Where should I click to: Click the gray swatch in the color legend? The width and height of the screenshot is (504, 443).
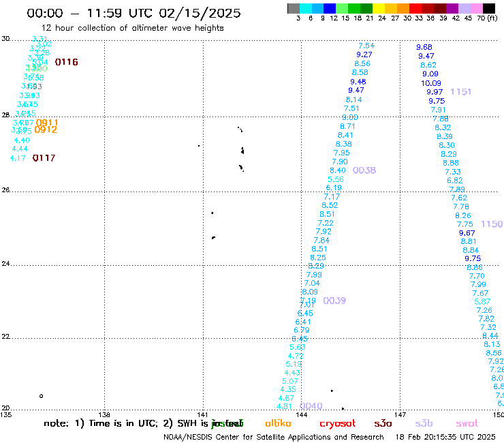click(x=294, y=8)
